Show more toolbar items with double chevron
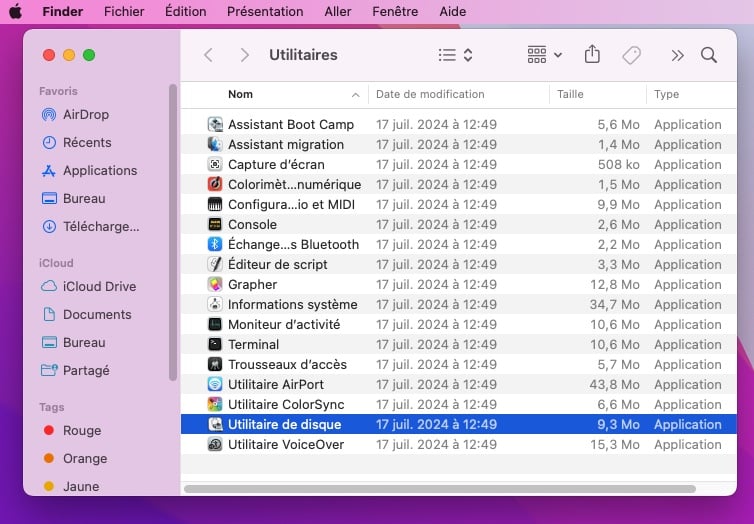 click(x=678, y=55)
